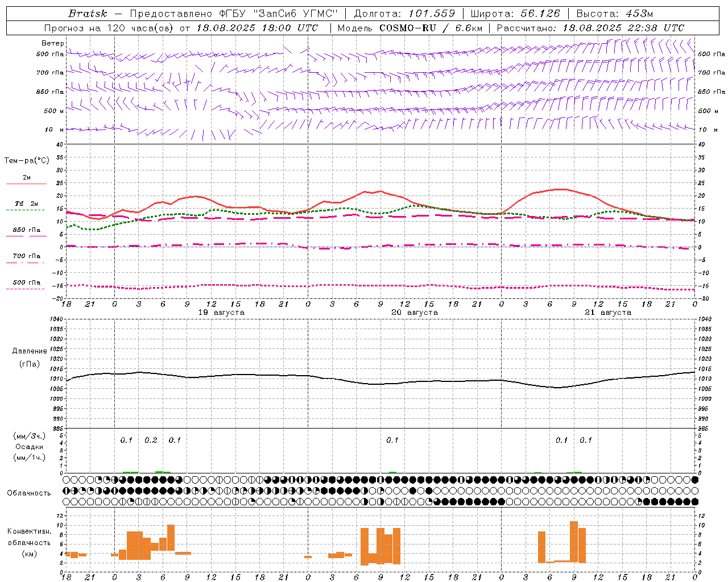Image resolution: width=728 pixels, height=582 pixels.
Task: Click the Рассчитано: 18.08.2025 22:38 UTC text
Action: click(590, 28)
